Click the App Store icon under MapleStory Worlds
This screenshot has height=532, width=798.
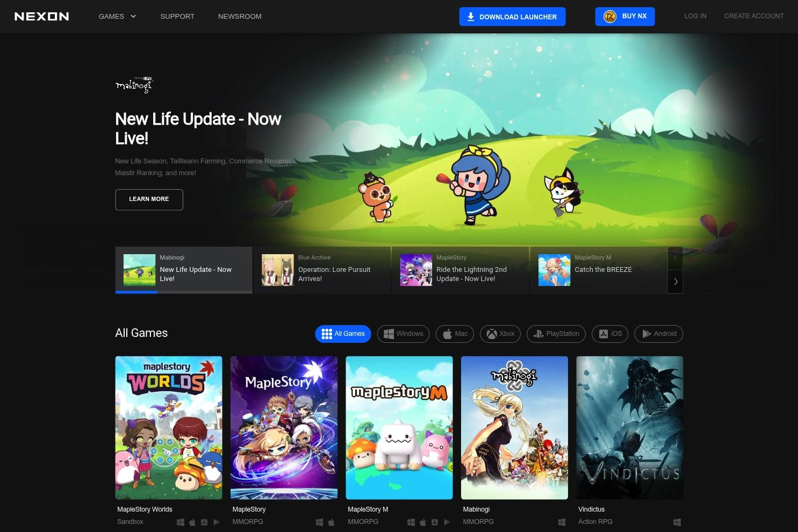[204, 522]
